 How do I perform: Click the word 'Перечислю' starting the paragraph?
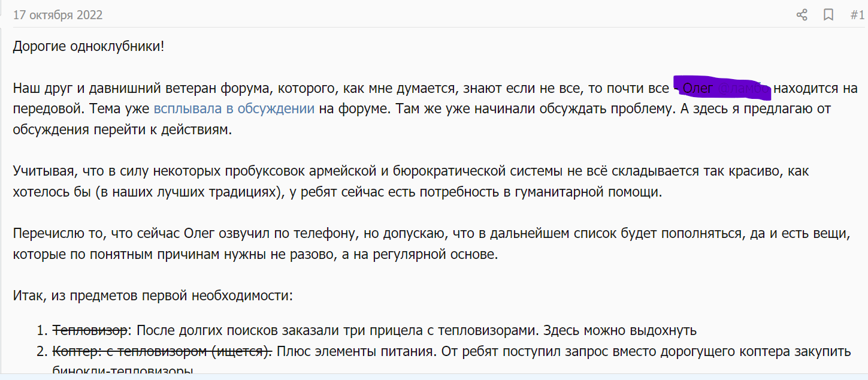(45, 234)
